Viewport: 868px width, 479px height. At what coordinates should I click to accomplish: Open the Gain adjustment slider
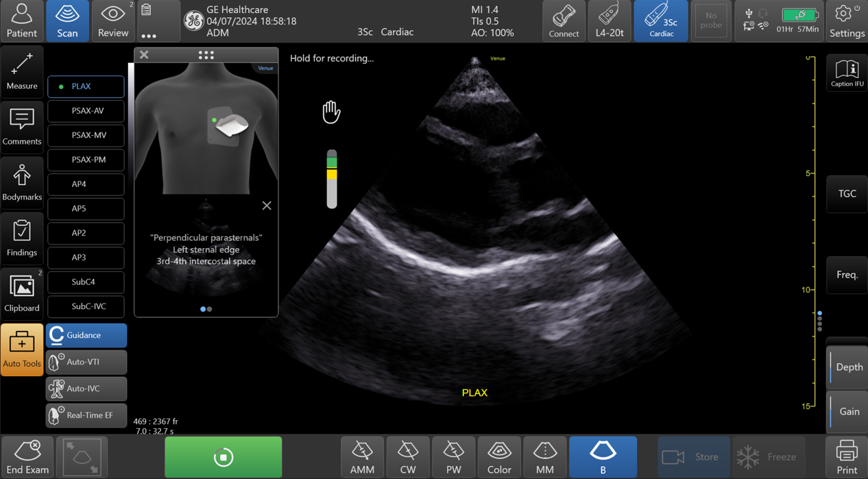848,411
